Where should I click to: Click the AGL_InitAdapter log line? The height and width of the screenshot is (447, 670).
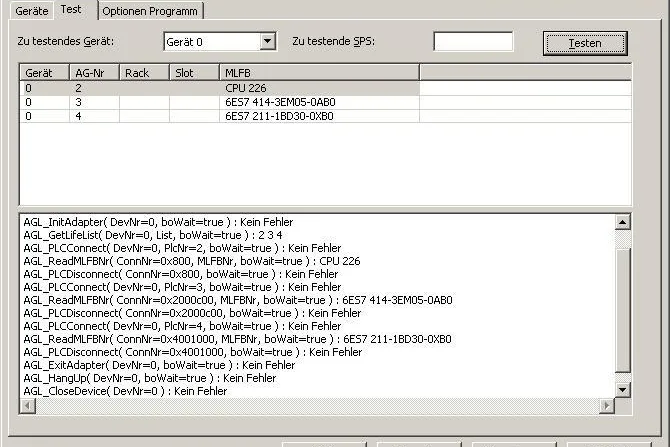coord(158,222)
